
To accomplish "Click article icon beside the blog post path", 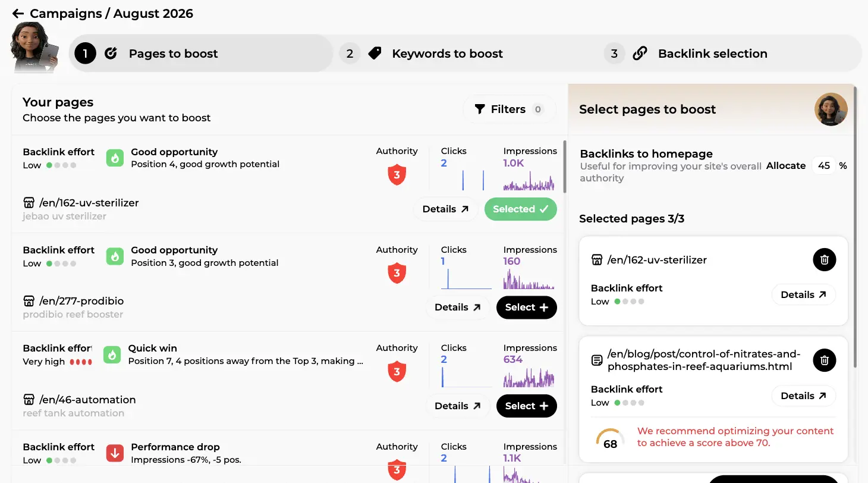I will 597,360.
